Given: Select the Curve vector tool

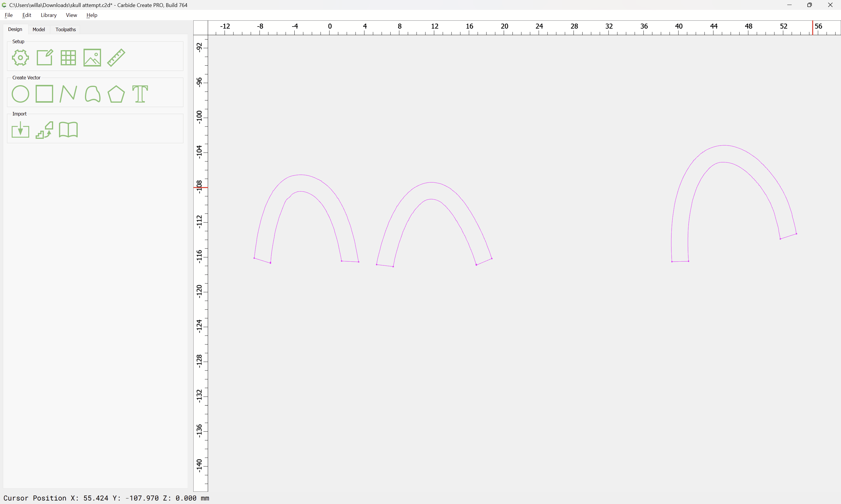Looking at the screenshot, I should point(92,94).
